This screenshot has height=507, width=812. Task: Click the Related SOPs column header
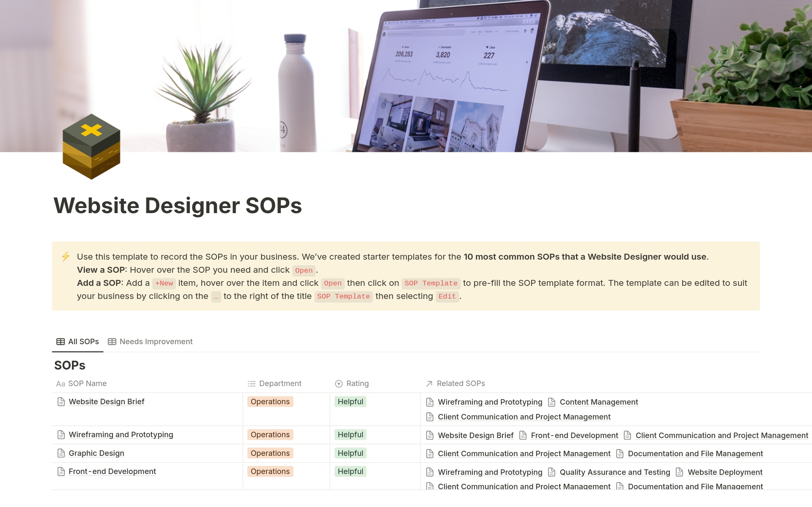[x=460, y=384]
